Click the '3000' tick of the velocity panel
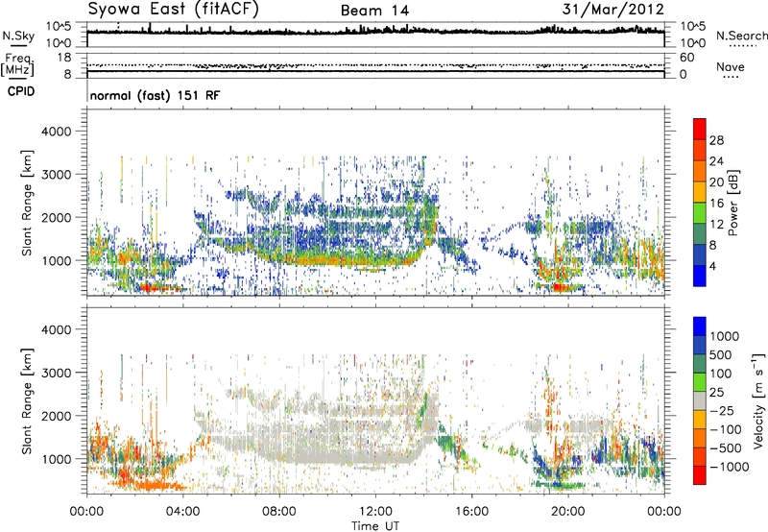 (56, 373)
